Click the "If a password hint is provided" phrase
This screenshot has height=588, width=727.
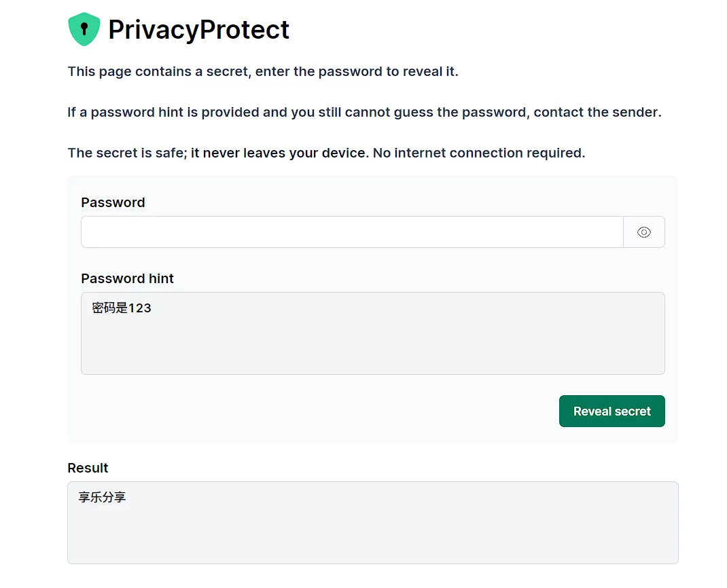tap(163, 112)
